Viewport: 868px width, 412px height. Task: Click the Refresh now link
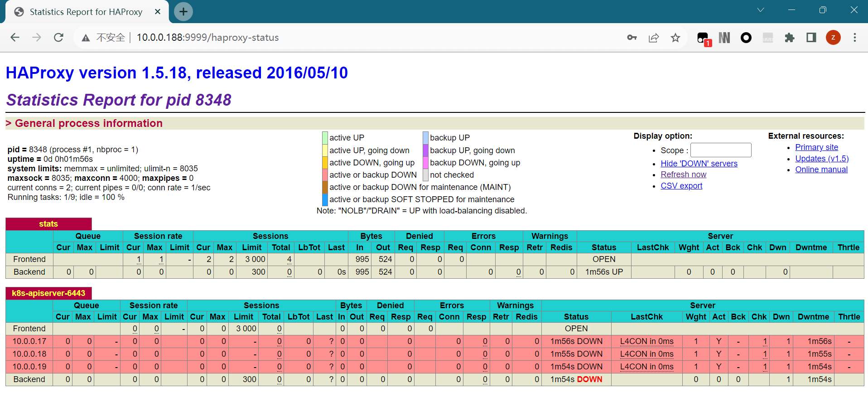[x=683, y=174]
